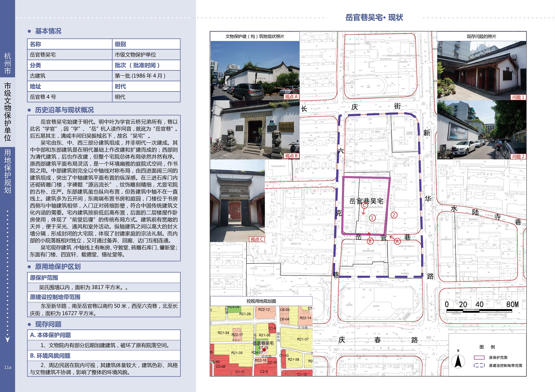Click the 岳官巷 4 号 address cell
This screenshot has height=392, width=555.
pyautogui.click(x=70, y=97)
